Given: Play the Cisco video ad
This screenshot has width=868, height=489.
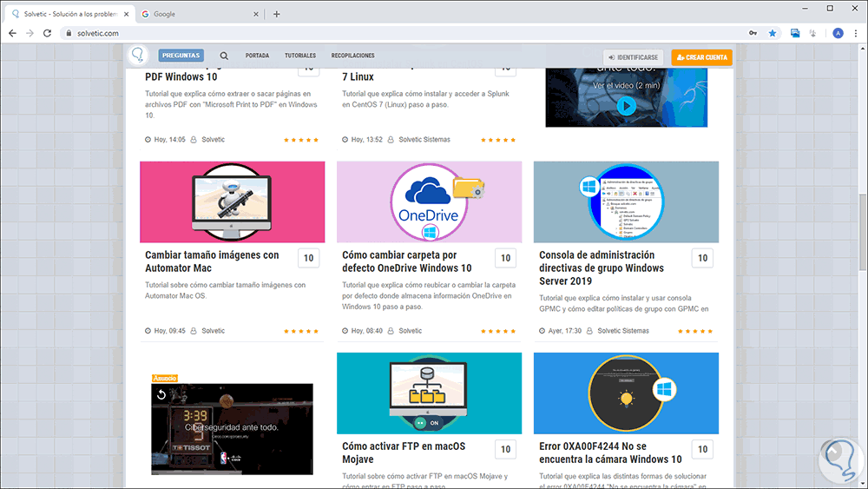Looking at the screenshot, I should coord(626,106).
